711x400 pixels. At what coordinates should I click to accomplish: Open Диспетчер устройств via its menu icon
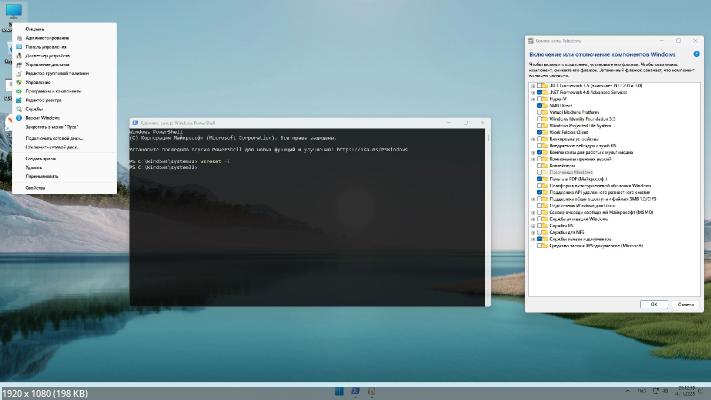(18, 55)
